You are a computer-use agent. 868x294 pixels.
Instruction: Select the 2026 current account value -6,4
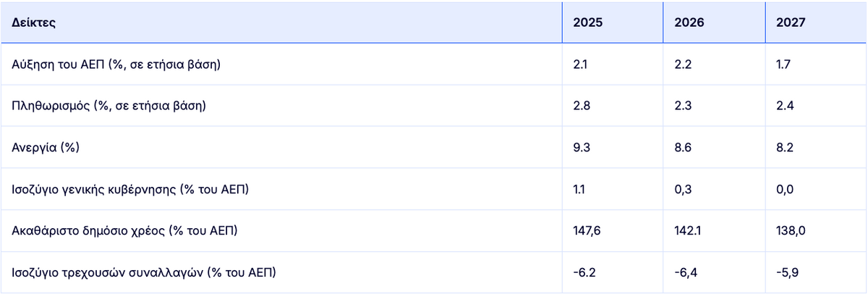point(685,273)
